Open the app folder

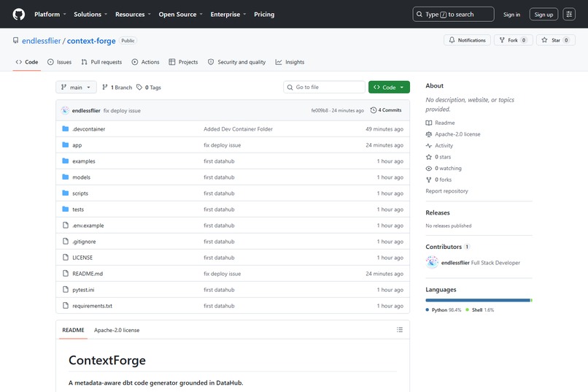click(x=77, y=145)
